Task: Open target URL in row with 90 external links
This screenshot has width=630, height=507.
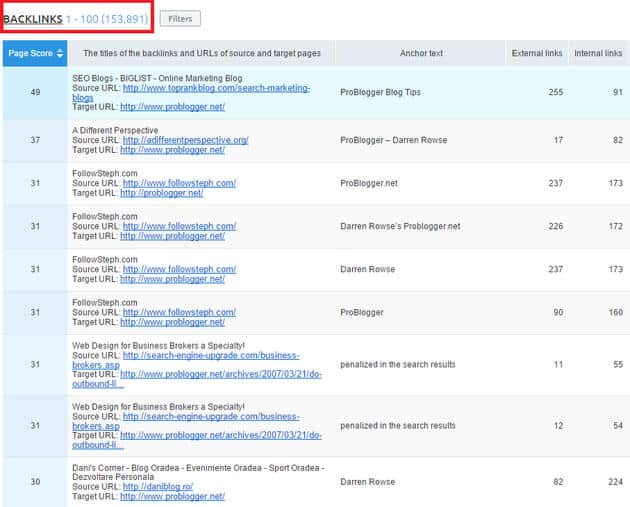Action: tap(172, 322)
